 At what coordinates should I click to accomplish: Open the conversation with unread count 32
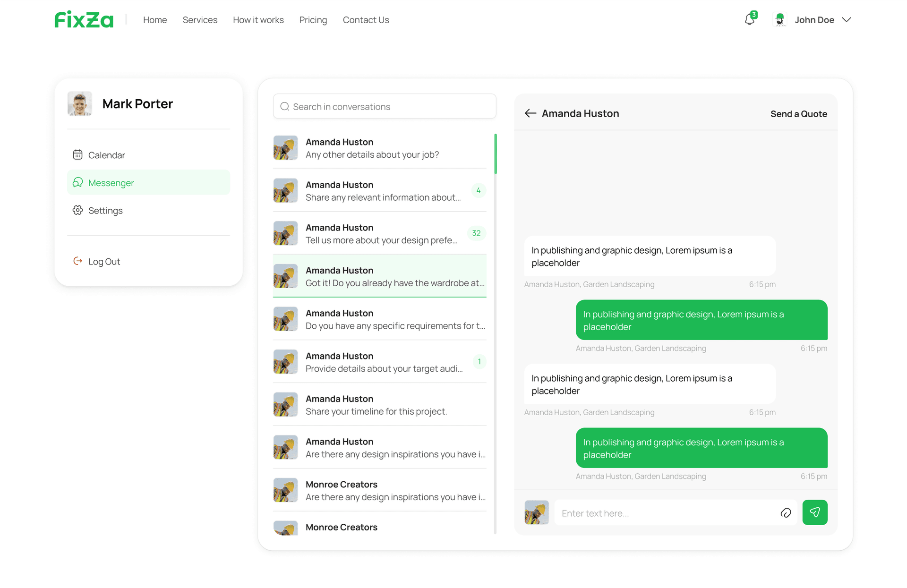click(x=378, y=233)
